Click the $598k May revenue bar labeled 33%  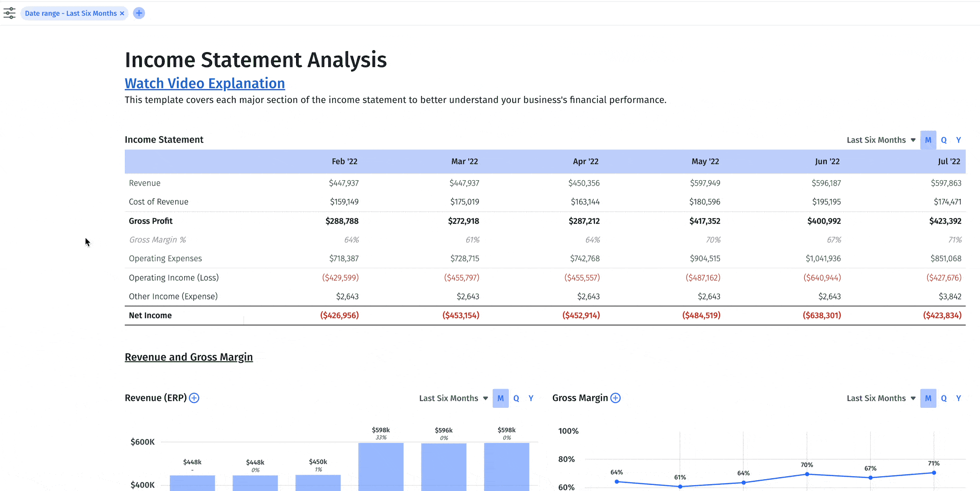tap(381, 467)
